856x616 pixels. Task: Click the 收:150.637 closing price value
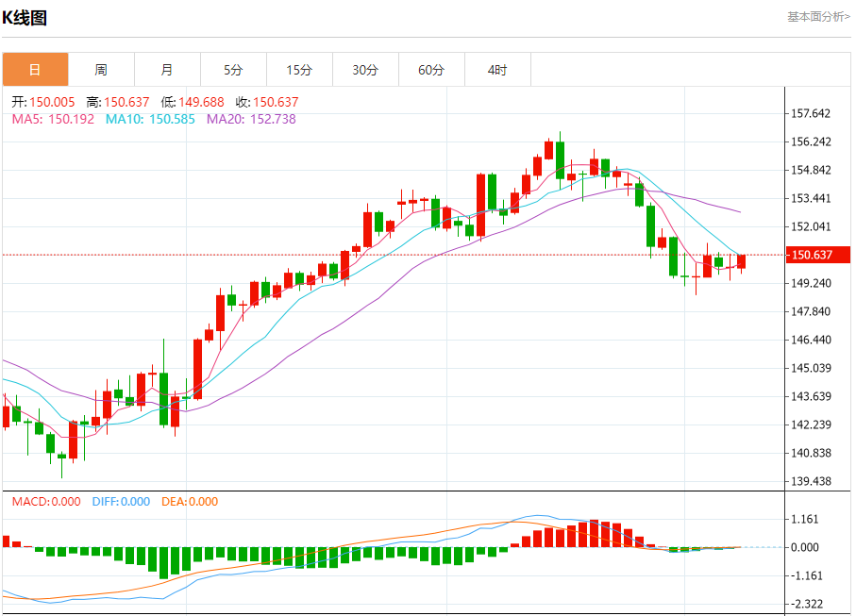point(267,102)
